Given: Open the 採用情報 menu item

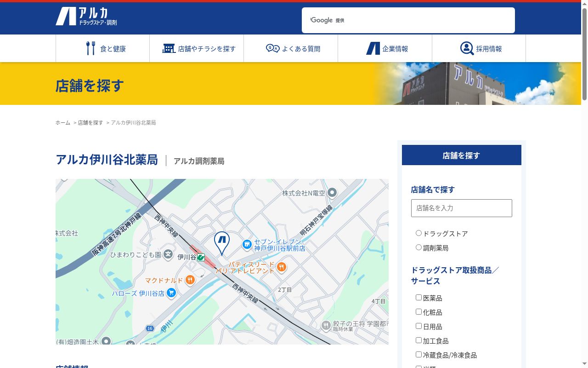Looking at the screenshot, I should click(479, 48).
